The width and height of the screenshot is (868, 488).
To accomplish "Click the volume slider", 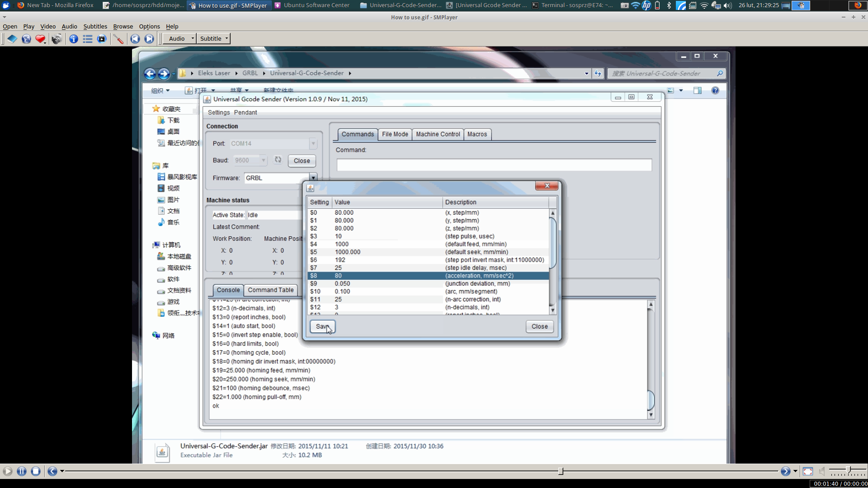I will point(848,471).
